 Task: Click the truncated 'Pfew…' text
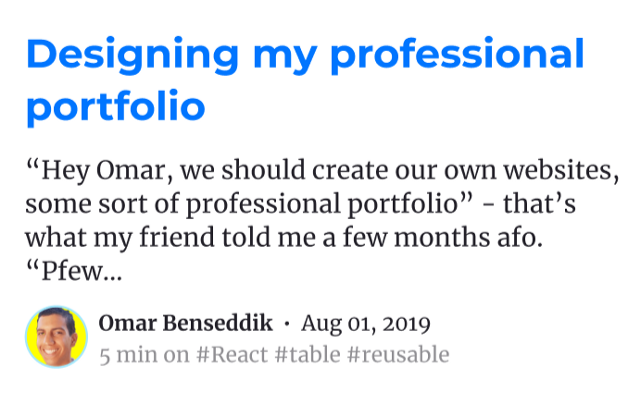tap(74, 271)
